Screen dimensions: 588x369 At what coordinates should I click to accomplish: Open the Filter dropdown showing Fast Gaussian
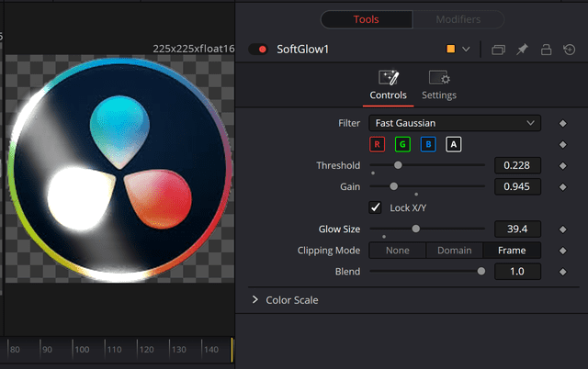[x=455, y=123]
